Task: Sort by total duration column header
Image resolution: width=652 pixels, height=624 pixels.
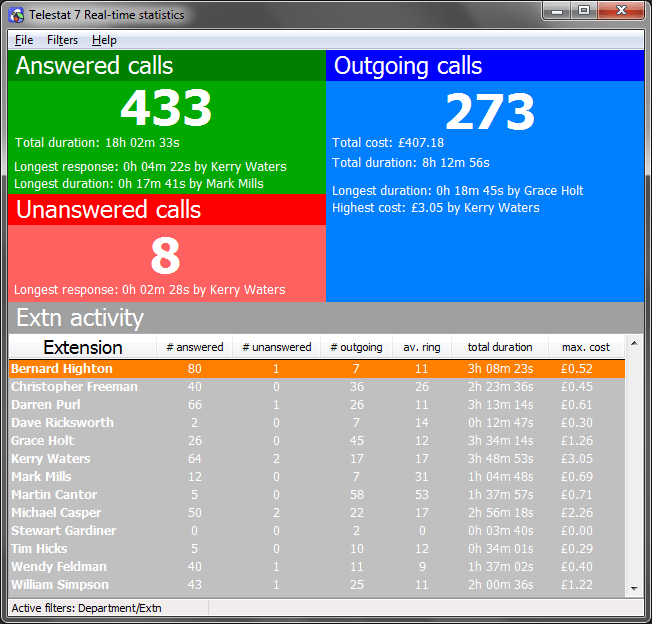Action: [x=500, y=347]
